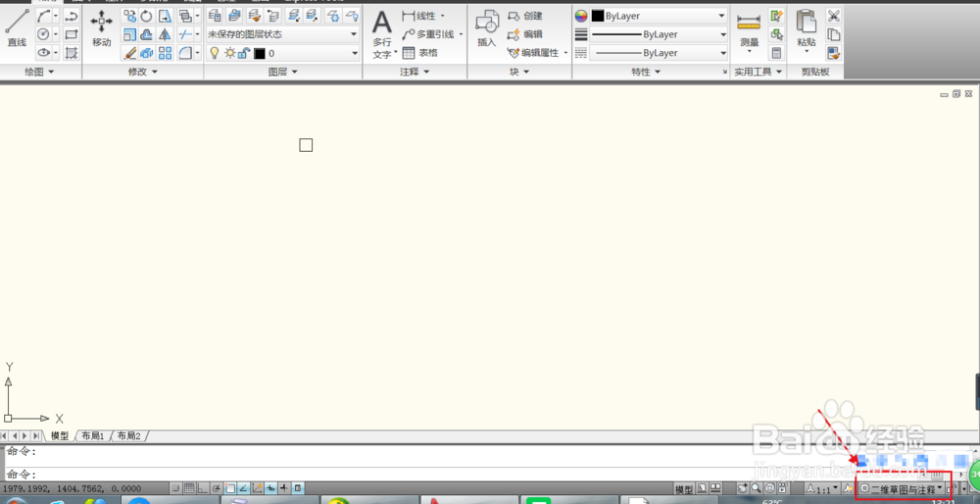The width and height of the screenshot is (980, 504).
Task: Expand the Draw (绘图) panel
Action: (40, 72)
